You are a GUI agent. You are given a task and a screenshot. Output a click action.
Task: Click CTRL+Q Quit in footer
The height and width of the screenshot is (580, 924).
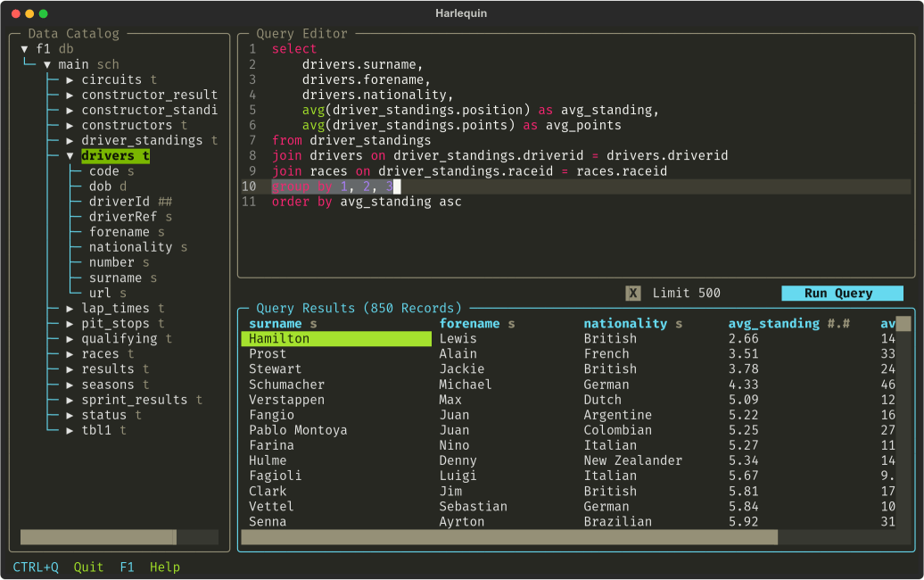coord(58,567)
